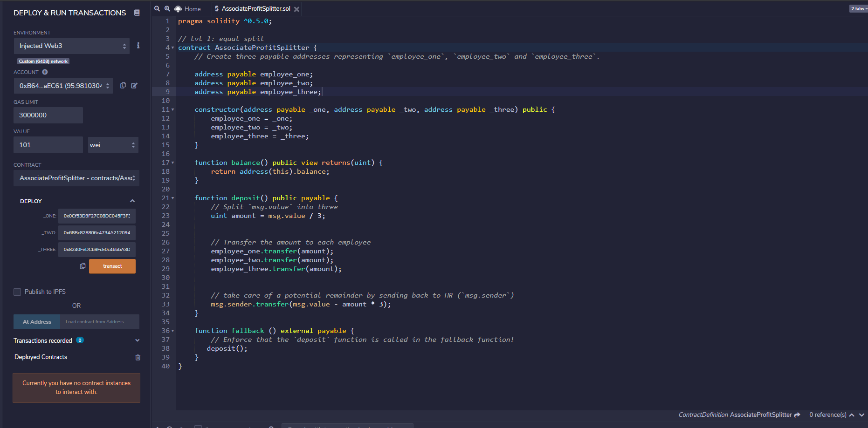Click the orange transact button
868x428 pixels.
pyautogui.click(x=112, y=266)
